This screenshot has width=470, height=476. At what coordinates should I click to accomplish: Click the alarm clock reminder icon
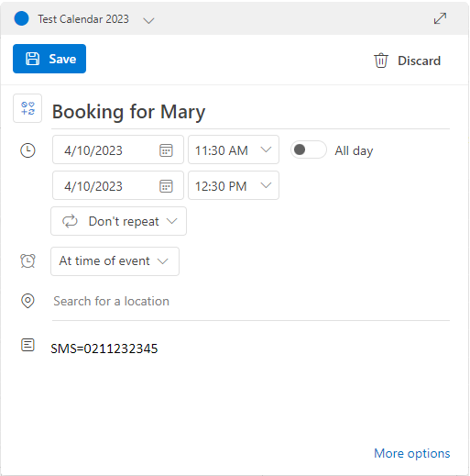coord(27,261)
